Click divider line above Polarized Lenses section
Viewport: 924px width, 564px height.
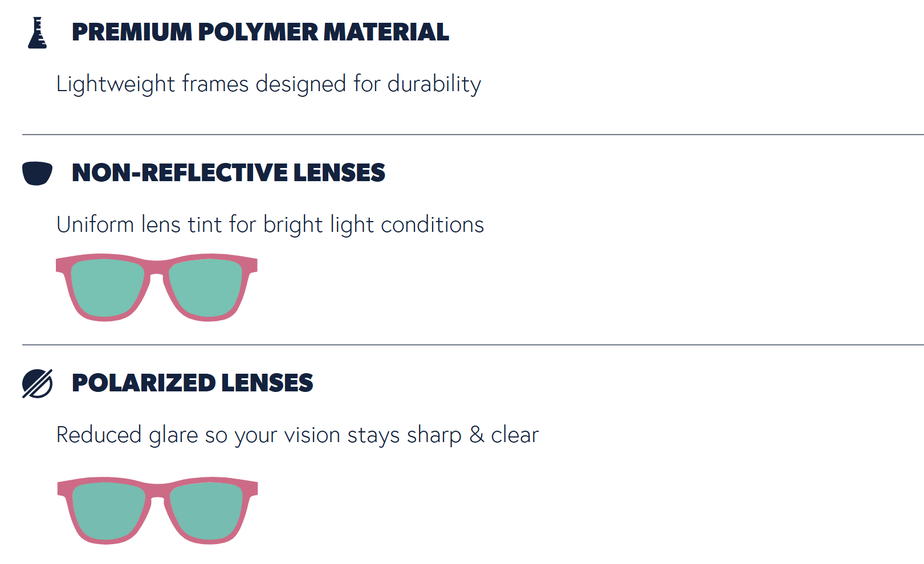click(x=473, y=345)
